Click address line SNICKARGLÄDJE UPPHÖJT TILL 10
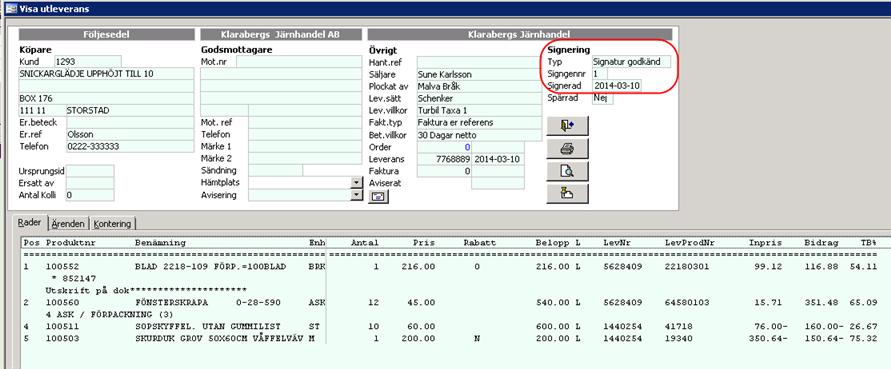Screen dimensions: 891x369 coord(106,73)
